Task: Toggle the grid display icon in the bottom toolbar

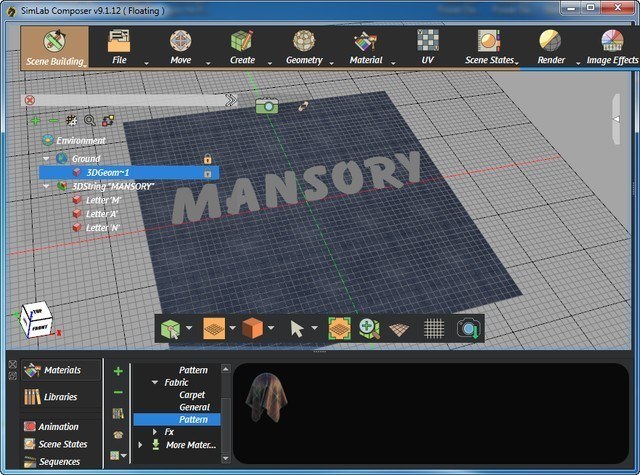Action: (433, 327)
